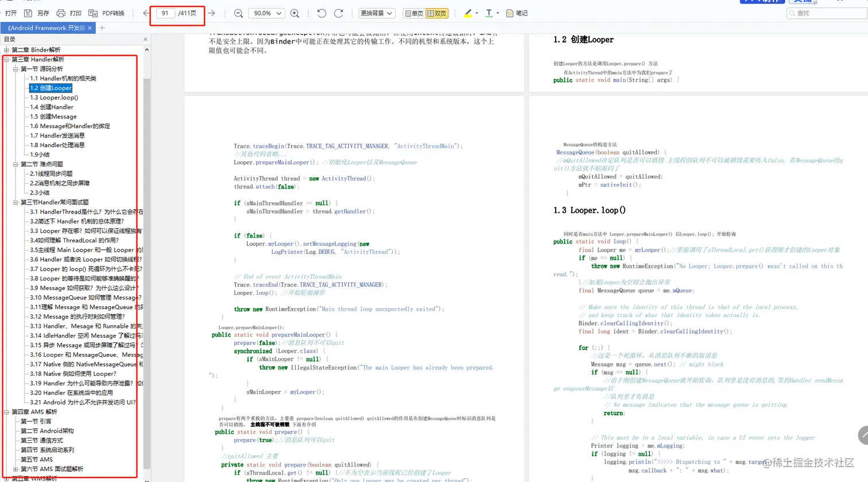Save the document using the 另存 icon

28,13
